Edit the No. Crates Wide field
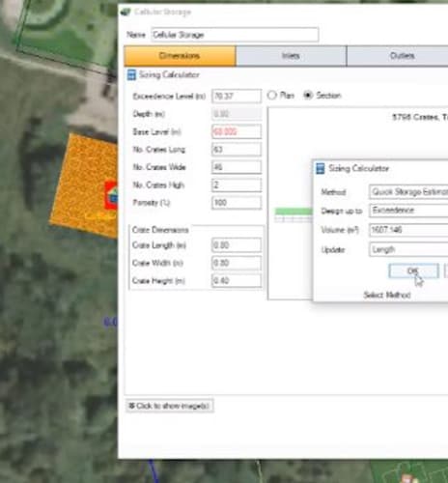This screenshot has height=483, width=448. (237, 167)
